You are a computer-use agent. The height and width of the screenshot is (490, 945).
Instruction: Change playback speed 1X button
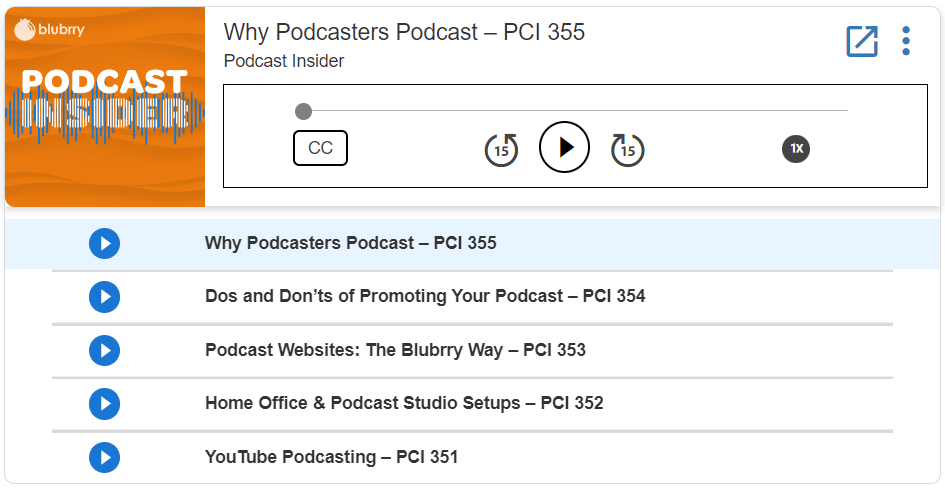pyautogui.click(x=796, y=149)
